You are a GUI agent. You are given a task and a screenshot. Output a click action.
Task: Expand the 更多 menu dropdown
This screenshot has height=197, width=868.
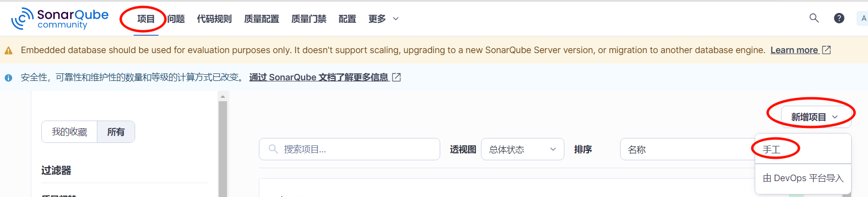[384, 19]
